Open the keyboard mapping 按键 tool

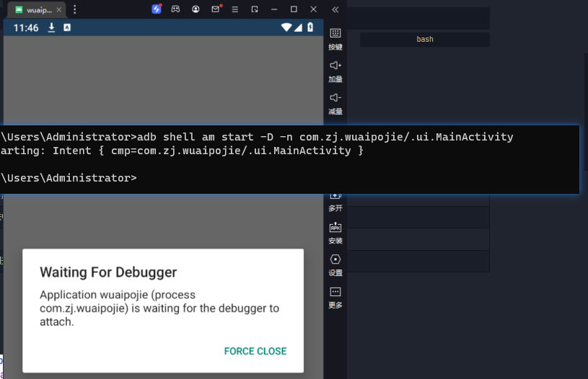tap(335, 39)
